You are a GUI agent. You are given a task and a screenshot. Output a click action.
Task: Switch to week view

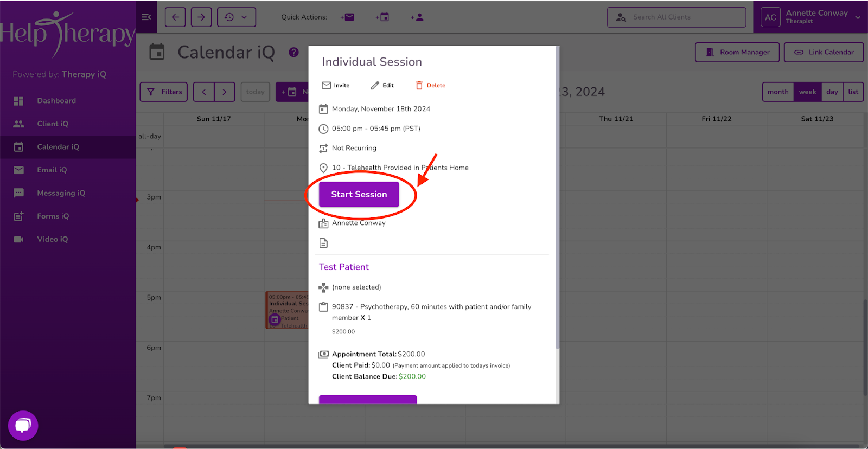(x=807, y=92)
